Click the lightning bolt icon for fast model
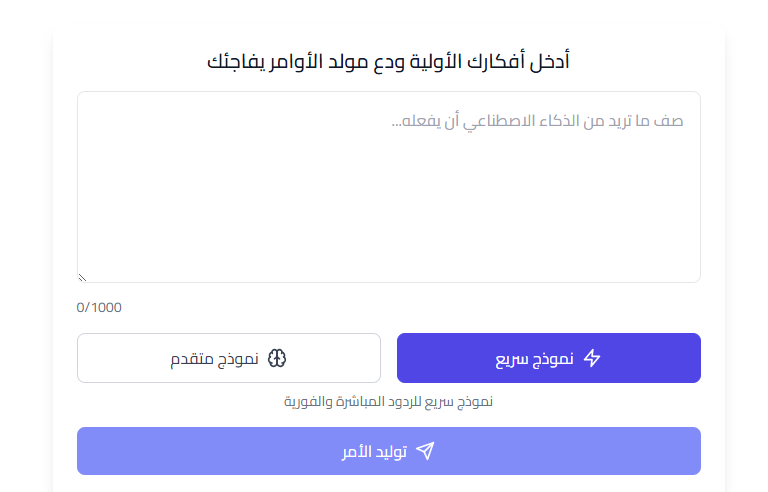The image size is (768, 492). [x=592, y=358]
